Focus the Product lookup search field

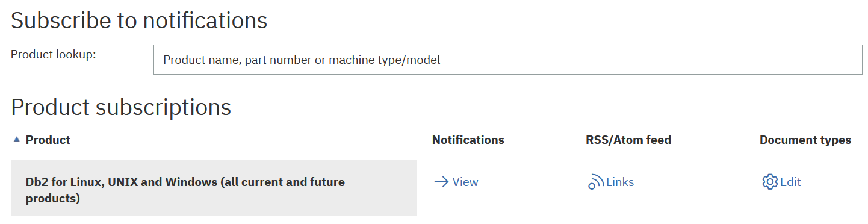point(507,60)
